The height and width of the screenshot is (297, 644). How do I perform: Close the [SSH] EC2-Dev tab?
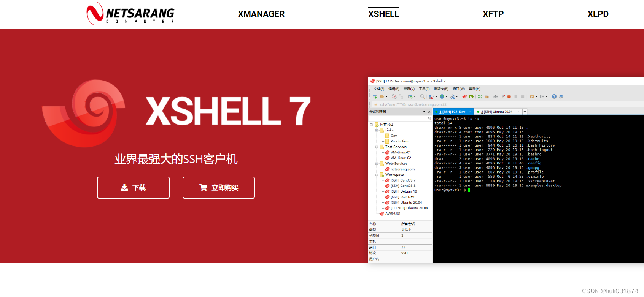(x=470, y=111)
